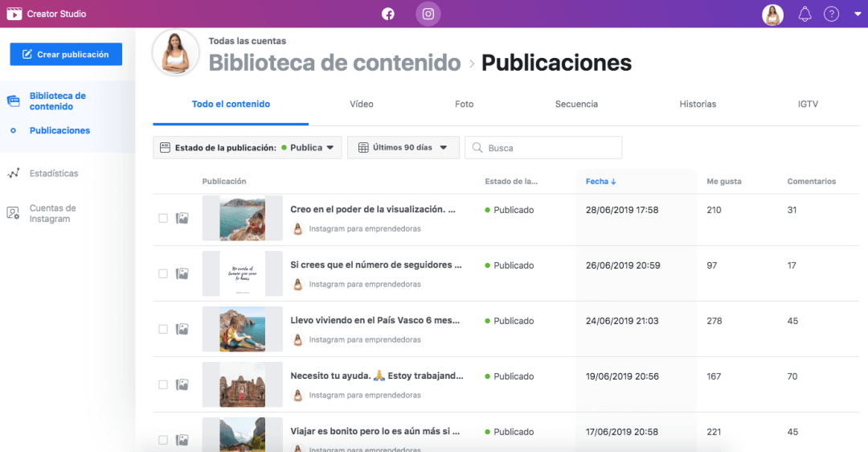
Task: Click likes value 278
Action: [x=714, y=321]
